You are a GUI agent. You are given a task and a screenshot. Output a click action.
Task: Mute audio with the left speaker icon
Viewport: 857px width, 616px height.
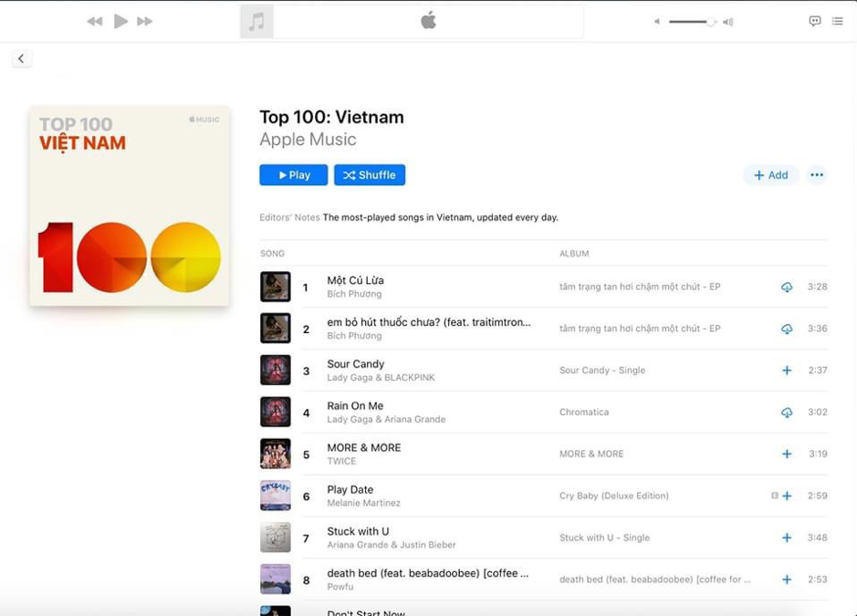655,21
